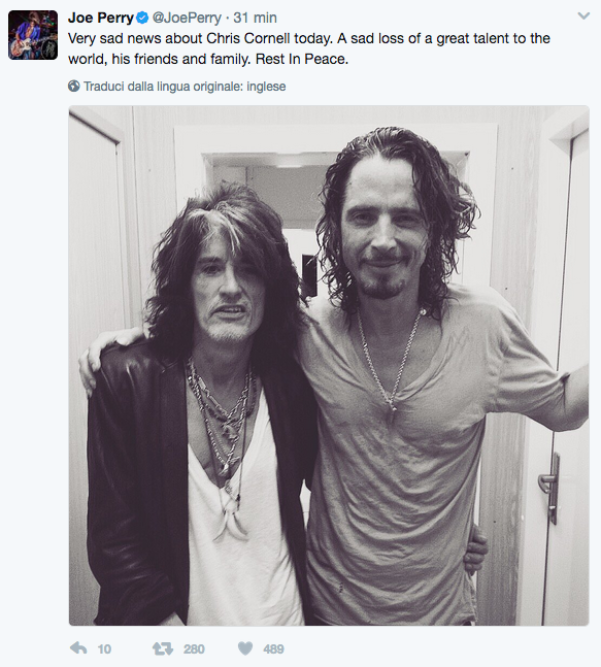Image resolution: width=601 pixels, height=667 pixels.
Task: Open Joe Perry's profile avatar
Action: tap(33, 35)
